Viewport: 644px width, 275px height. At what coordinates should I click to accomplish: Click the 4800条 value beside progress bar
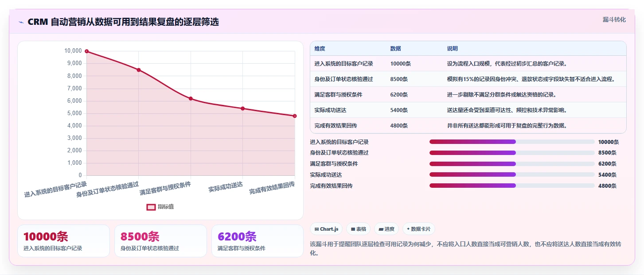607,186
